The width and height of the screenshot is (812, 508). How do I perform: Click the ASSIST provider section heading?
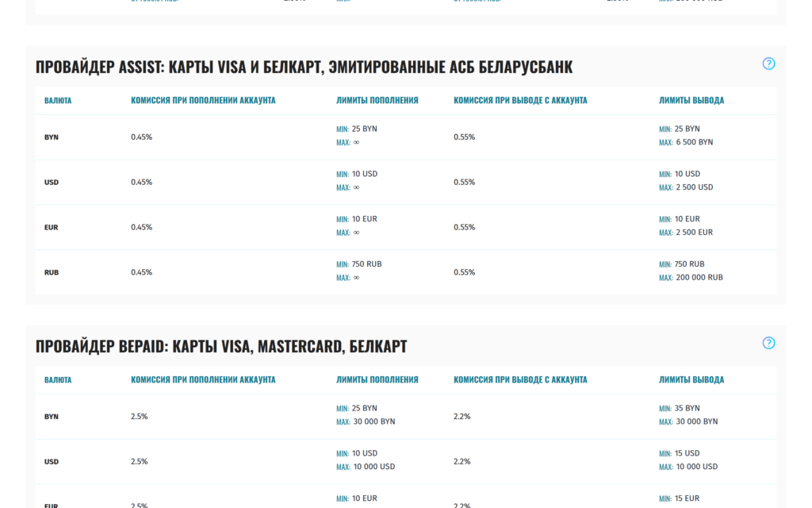click(x=304, y=67)
